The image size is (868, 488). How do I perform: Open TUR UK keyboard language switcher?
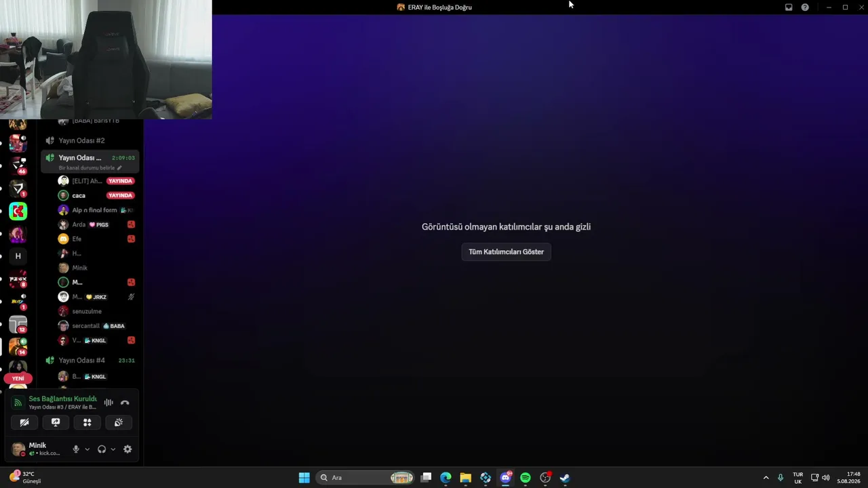pos(798,478)
